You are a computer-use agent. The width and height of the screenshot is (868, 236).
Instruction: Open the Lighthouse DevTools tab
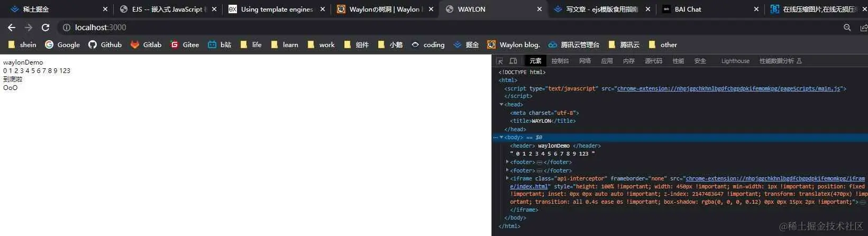click(x=735, y=61)
